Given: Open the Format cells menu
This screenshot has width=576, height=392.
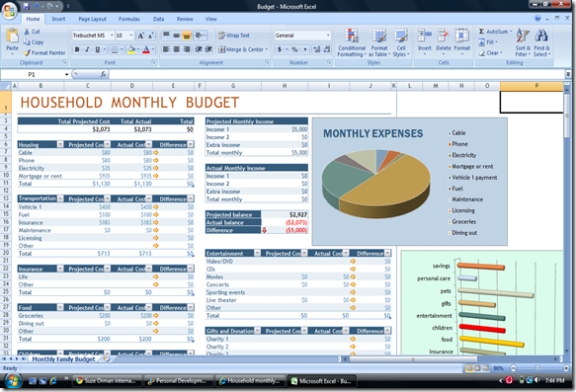Looking at the screenshot, I should click(x=461, y=41).
